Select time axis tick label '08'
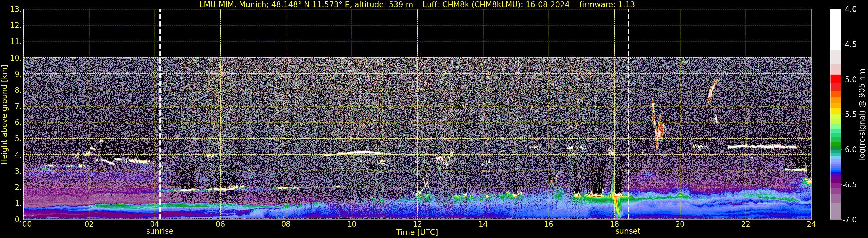 tap(286, 224)
